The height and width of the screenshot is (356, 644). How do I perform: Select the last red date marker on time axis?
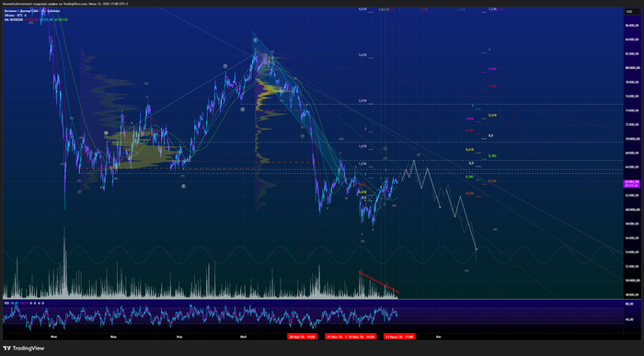click(x=399, y=337)
